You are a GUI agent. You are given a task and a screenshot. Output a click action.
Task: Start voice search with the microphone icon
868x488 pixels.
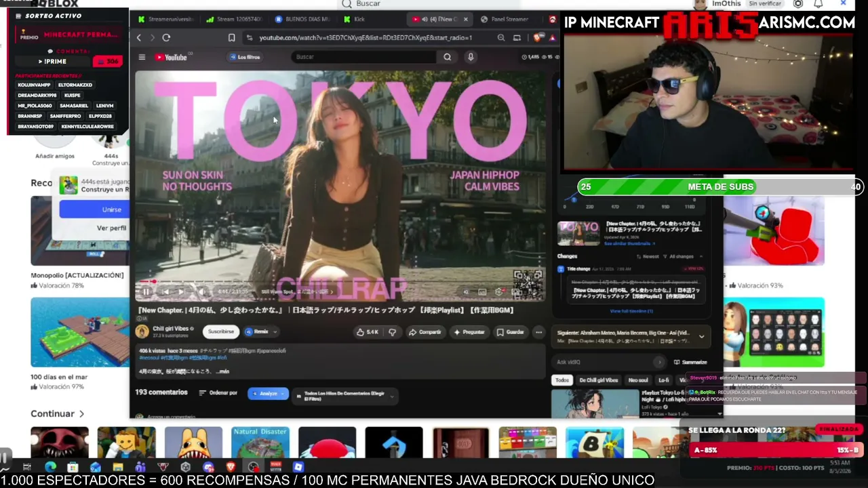(471, 57)
